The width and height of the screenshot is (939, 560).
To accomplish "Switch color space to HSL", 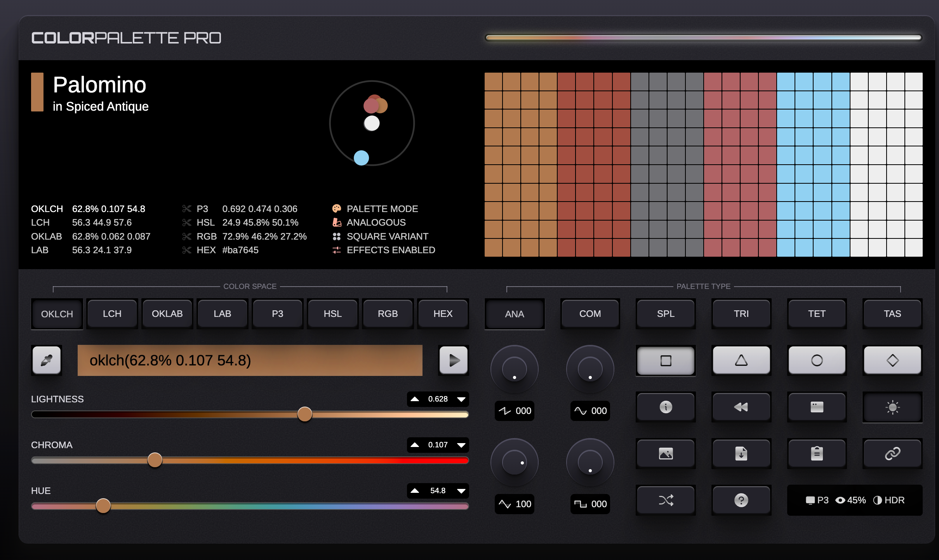I will point(332,314).
